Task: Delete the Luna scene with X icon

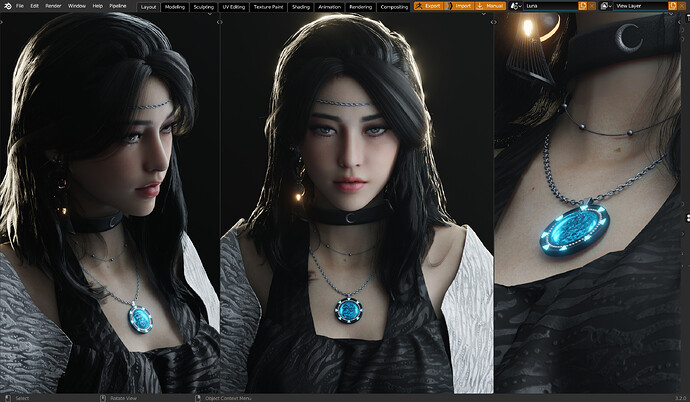Action: point(592,6)
